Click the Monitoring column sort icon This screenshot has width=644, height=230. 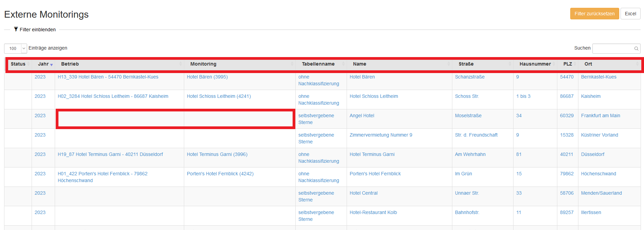(292, 64)
